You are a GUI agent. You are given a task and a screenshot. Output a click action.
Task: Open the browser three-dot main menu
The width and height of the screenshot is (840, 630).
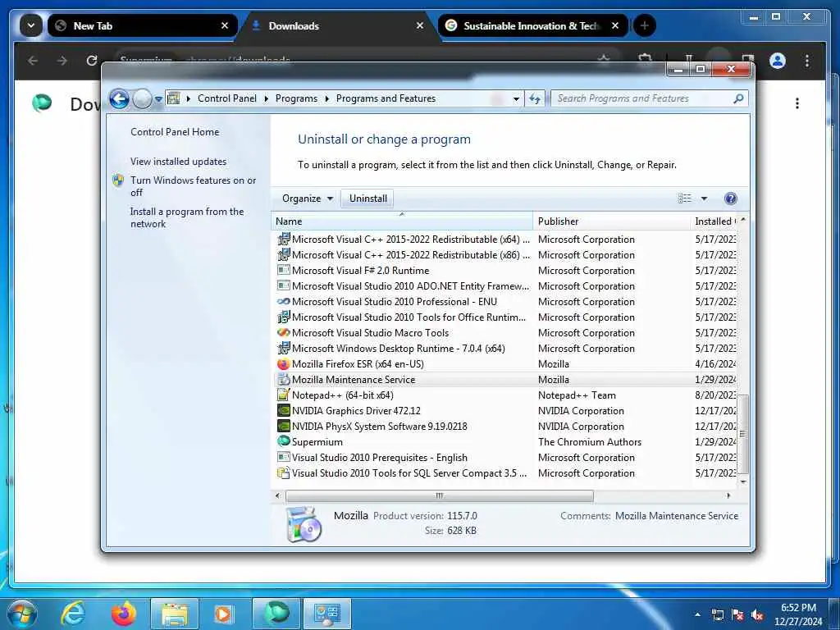click(x=807, y=61)
